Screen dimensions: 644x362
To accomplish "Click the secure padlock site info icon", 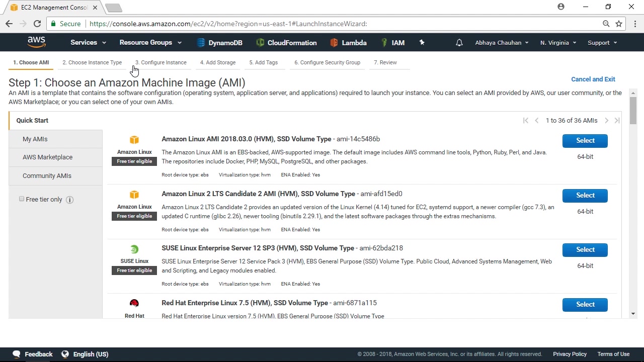I will click(53, 24).
